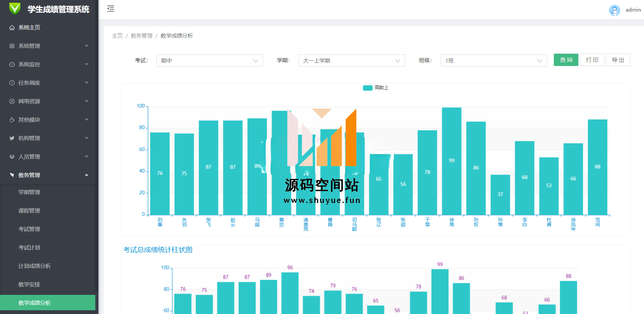Click the 范闲 bar with value 88
The width and height of the screenshot is (644, 314).
pos(598,167)
